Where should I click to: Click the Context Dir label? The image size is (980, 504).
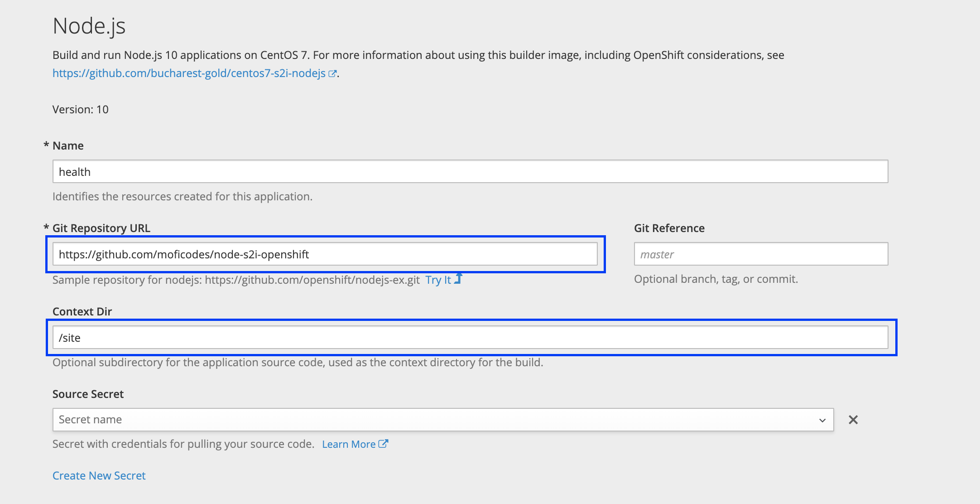point(82,312)
